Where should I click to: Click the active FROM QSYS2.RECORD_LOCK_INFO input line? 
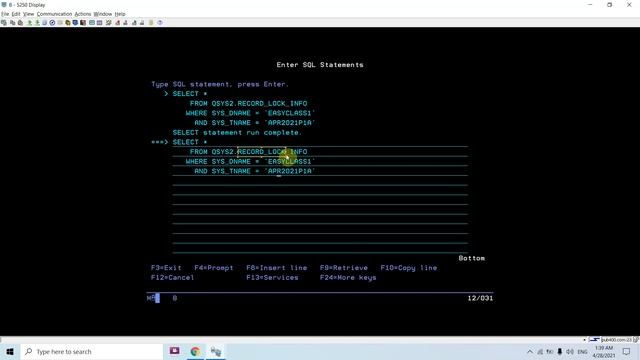(x=320, y=152)
